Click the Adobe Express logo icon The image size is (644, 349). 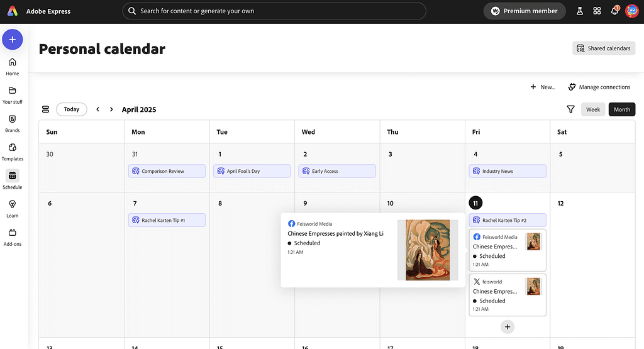click(13, 11)
